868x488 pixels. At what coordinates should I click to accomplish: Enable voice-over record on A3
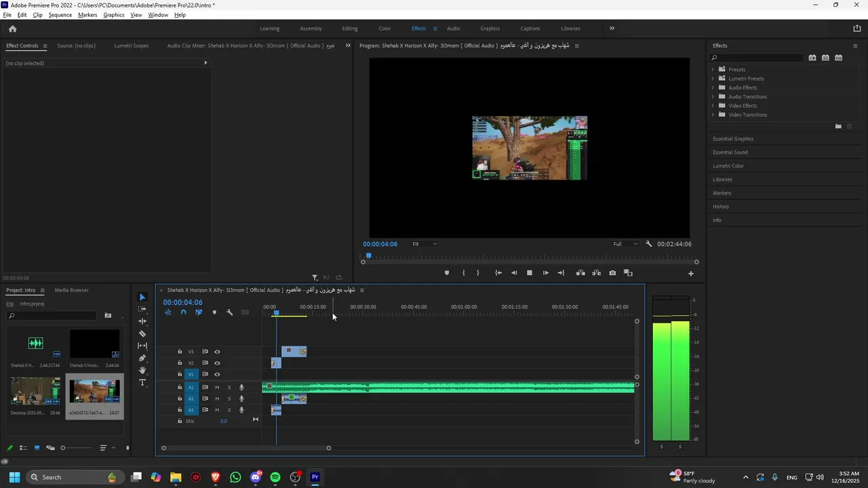click(x=241, y=410)
